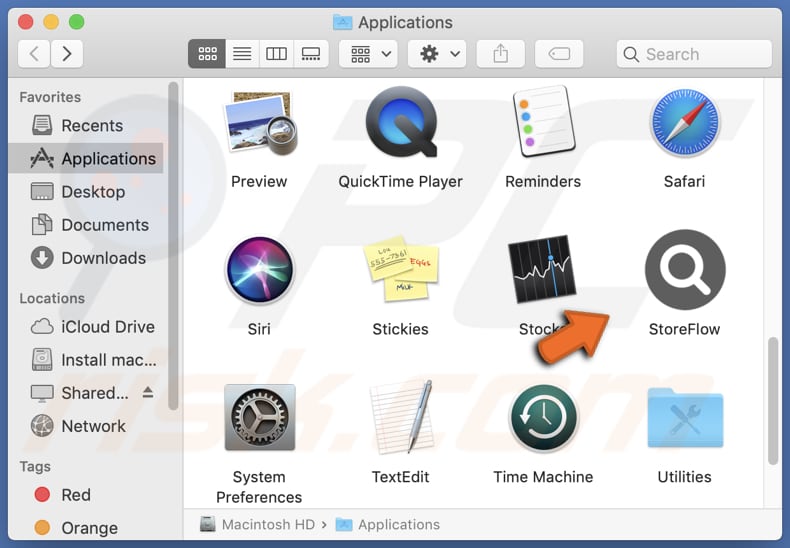Image resolution: width=790 pixels, height=548 pixels.
Task: Switch to list view
Action: point(242,53)
